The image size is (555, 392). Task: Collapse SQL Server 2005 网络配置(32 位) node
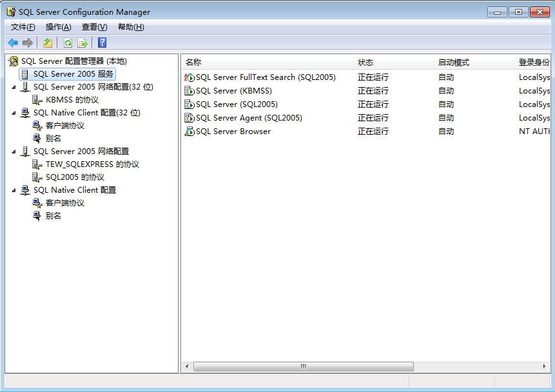(14, 87)
